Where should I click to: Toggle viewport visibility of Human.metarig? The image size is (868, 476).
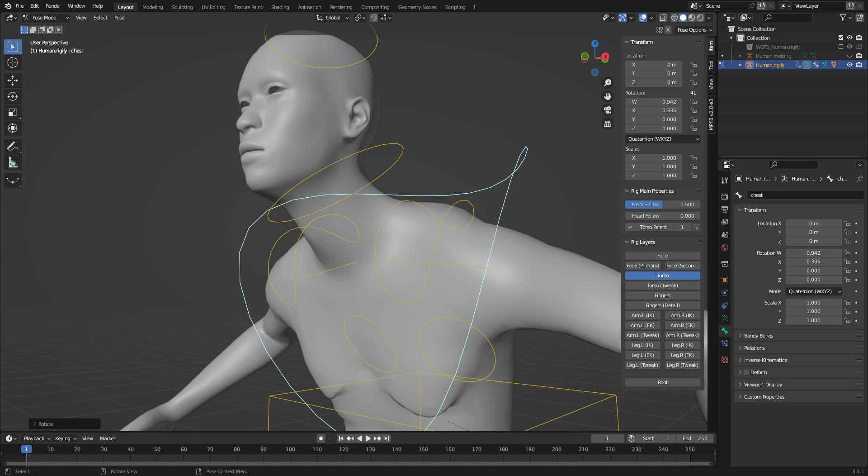pos(850,56)
